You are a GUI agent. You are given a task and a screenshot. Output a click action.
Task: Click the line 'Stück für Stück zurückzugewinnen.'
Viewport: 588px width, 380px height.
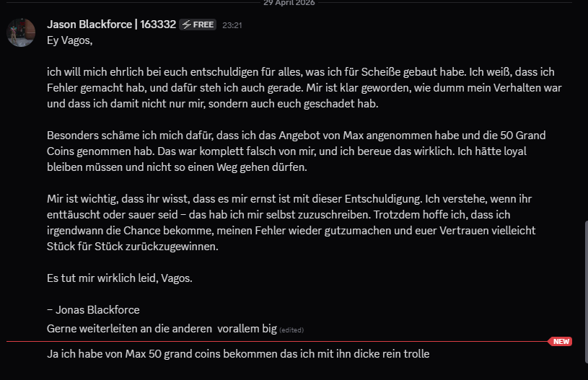[x=132, y=247]
